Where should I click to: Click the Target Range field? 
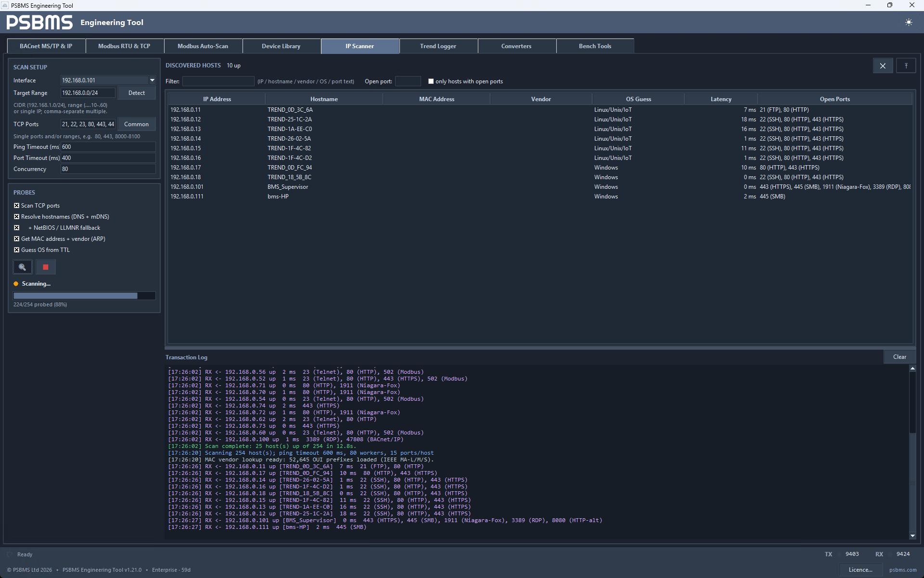pos(88,93)
